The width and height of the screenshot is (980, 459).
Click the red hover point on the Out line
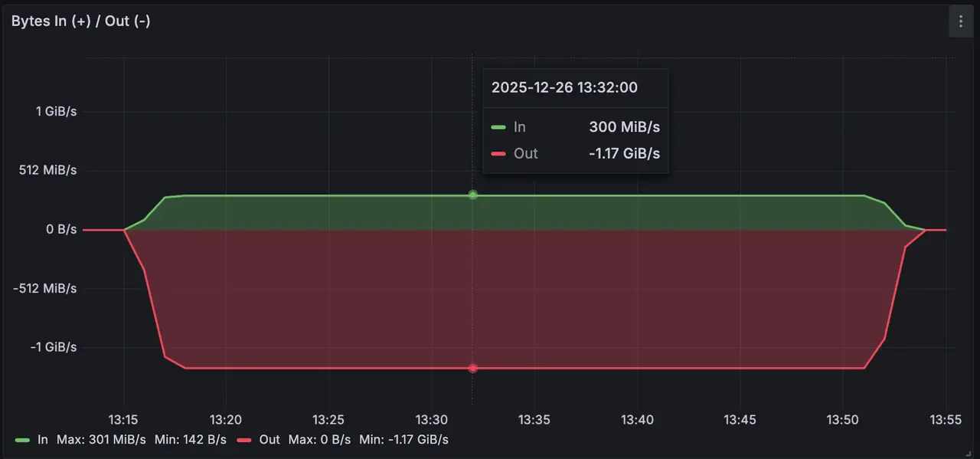473,368
